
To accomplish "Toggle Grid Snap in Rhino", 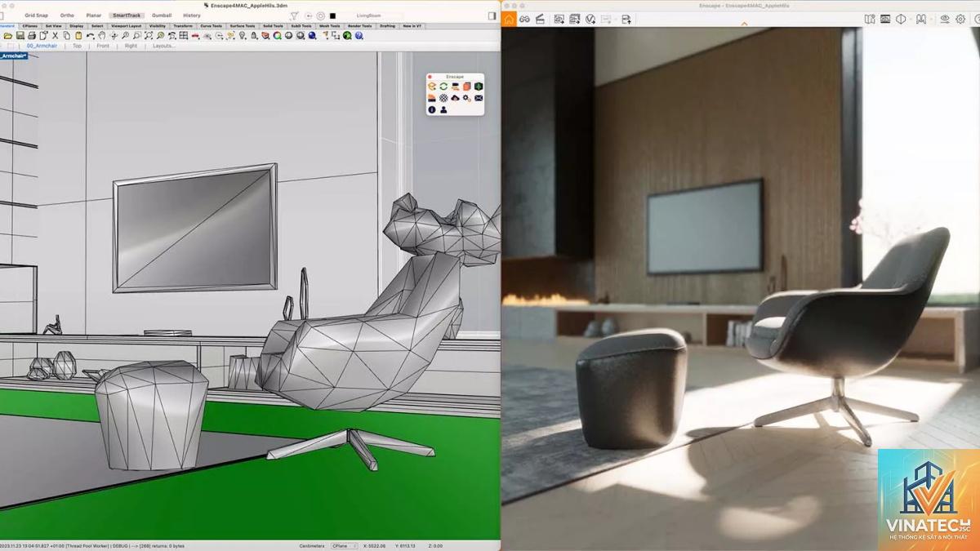I will (x=36, y=16).
